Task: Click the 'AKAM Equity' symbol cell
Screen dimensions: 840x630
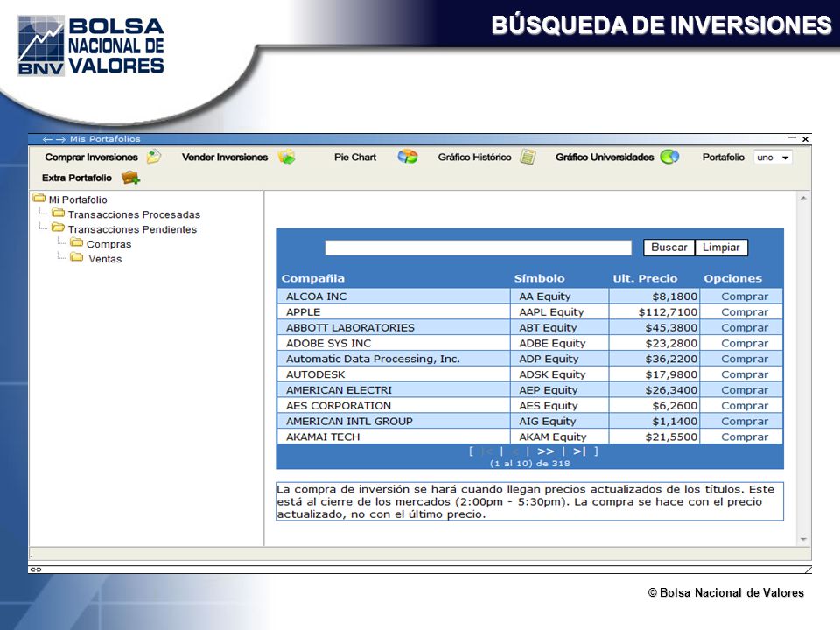Action: pos(559,437)
